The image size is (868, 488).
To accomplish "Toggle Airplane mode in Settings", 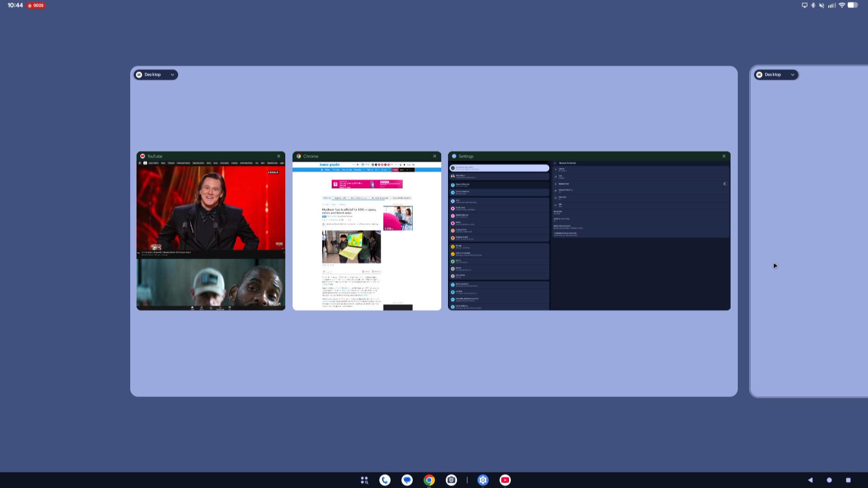I will [725, 184].
